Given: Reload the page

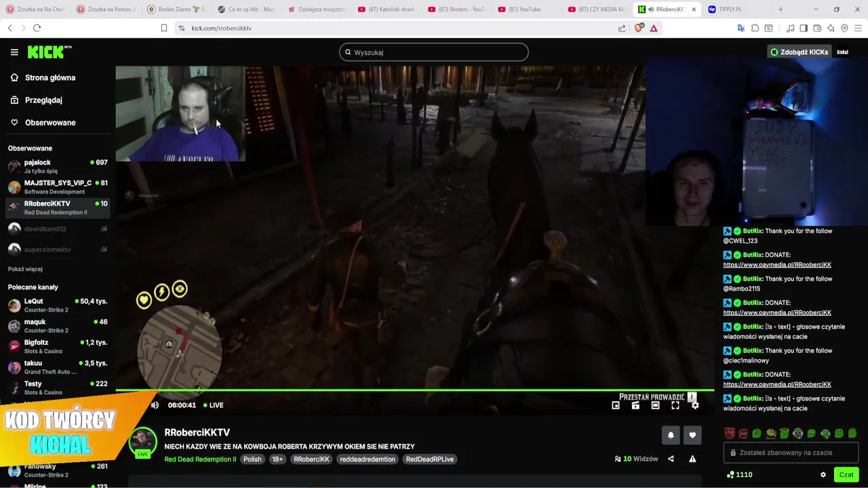Looking at the screenshot, I should 37,28.
